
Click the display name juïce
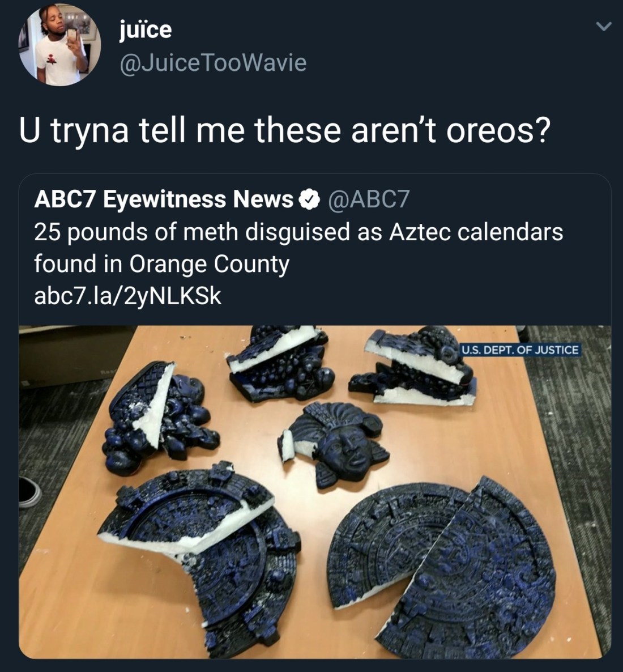(145, 31)
